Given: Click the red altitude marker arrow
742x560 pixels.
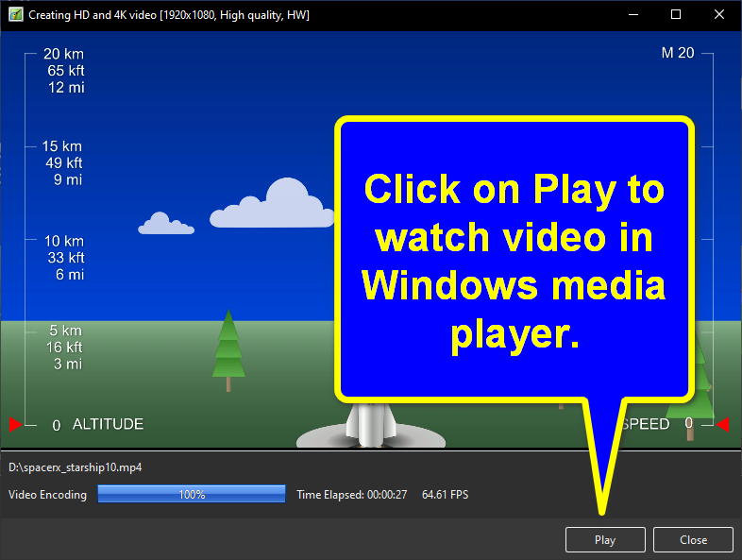Looking at the screenshot, I should coord(16,424).
